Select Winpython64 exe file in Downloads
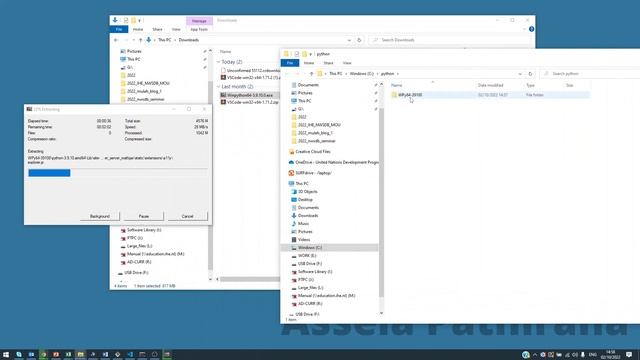 [x=250, y=95]
